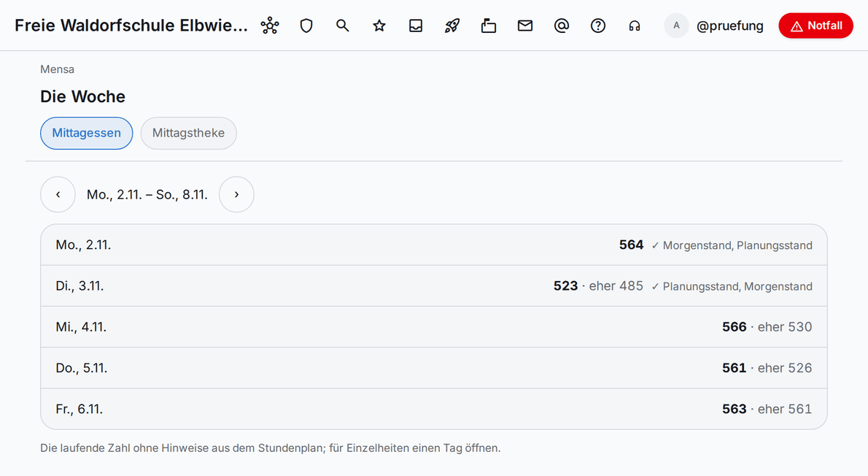Viewport: 868px width, 476px height.
Task: Click the red Notfall button
Action: tap(816, 26)
